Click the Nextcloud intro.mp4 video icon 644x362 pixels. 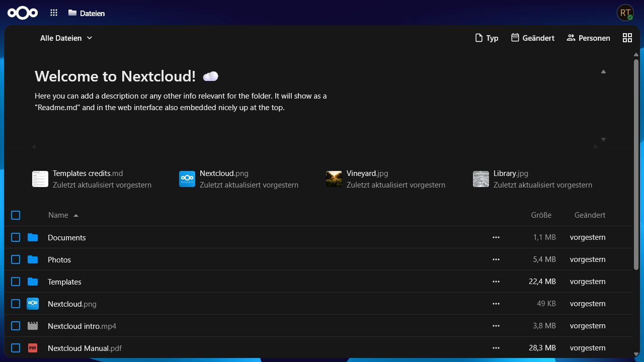[33, 326]
